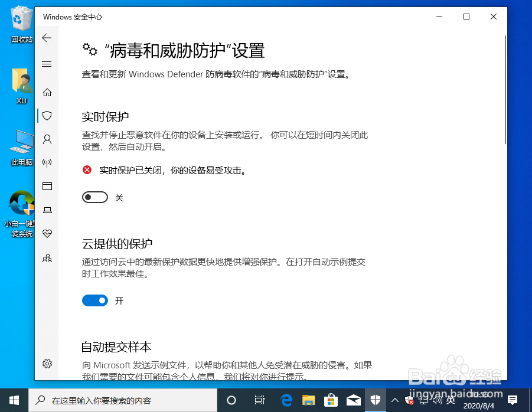This screenshot has height=412, width=532.
Task: Click the red error icon next to 实时保护已关闭
Action: pyautogui.click(x=87, y=169)
